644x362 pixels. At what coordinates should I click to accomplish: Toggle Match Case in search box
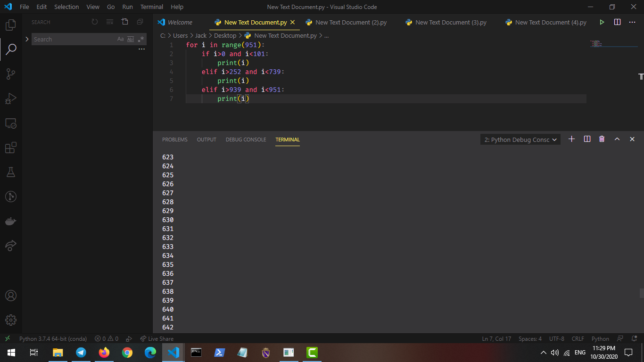[x=120, y=39]
